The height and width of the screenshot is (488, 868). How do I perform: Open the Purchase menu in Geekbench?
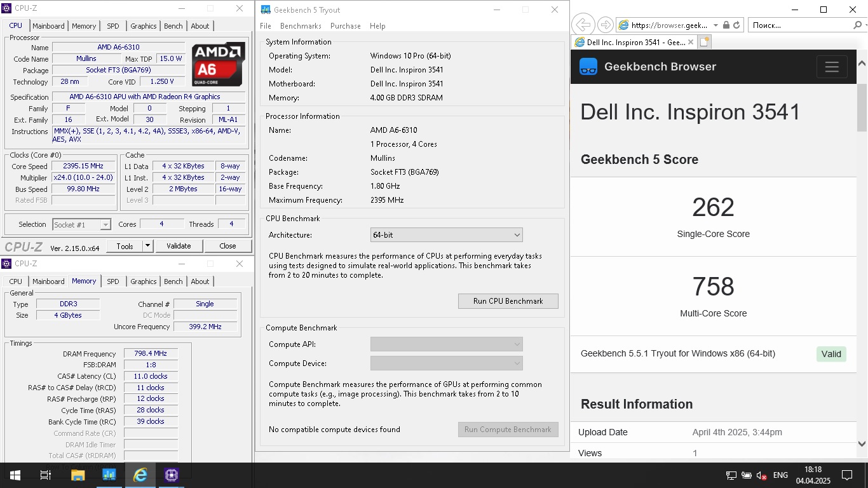[346, 26]
